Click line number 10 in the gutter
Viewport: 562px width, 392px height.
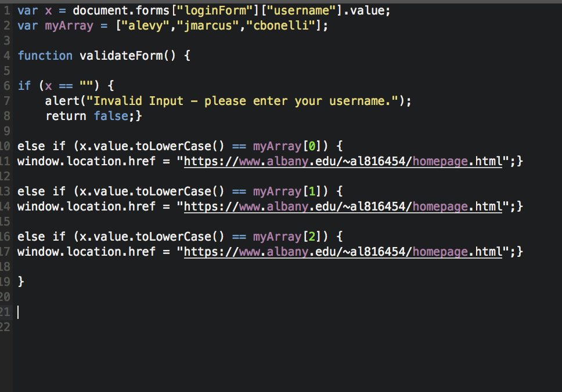pos(6,146)
